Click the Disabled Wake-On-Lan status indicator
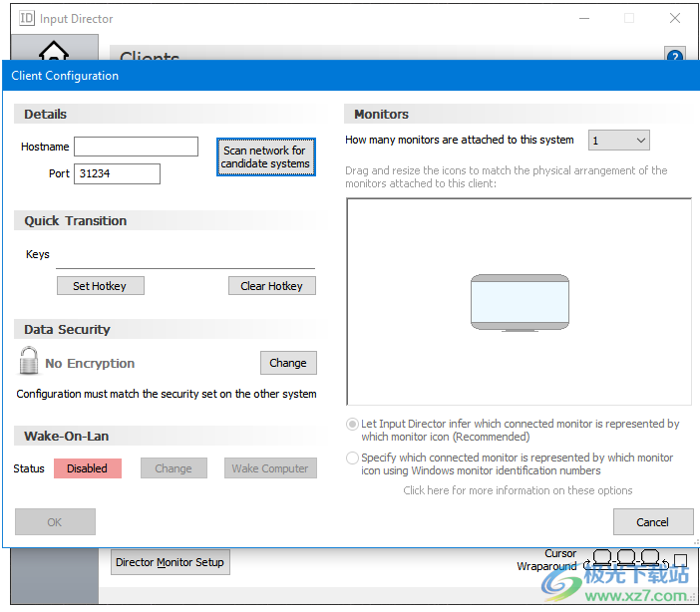The width and height of the screenshot is (700, 612). click(88, 468)
